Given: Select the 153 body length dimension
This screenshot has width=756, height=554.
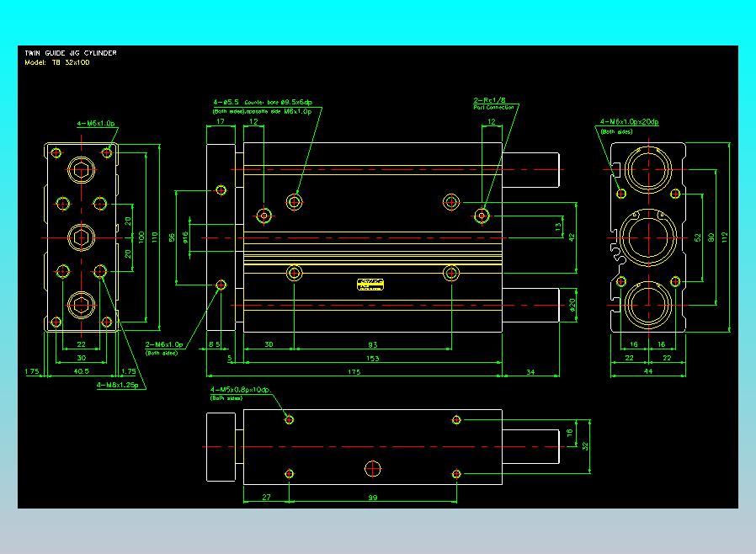Looking at the screenshot, I should (373, 358).
